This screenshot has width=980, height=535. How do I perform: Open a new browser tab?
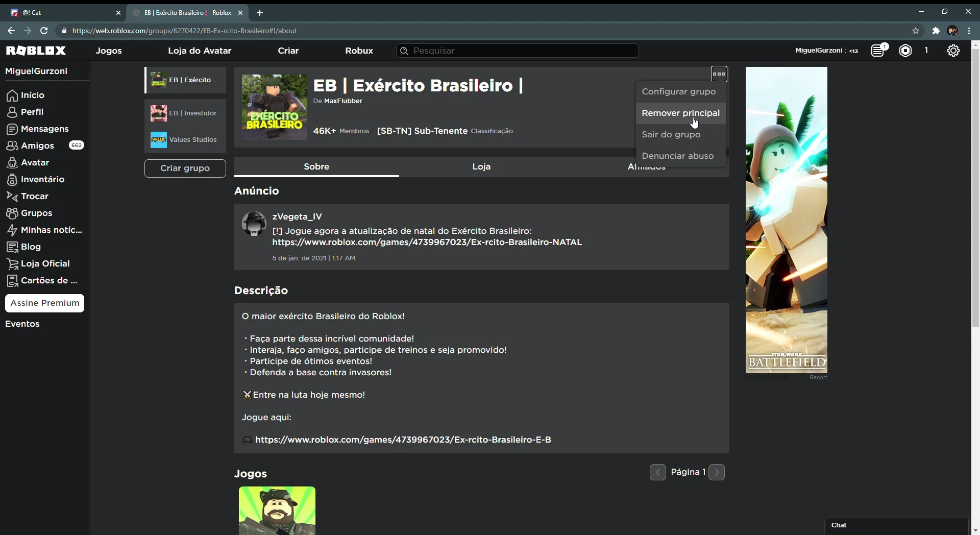tap(260, 13)
